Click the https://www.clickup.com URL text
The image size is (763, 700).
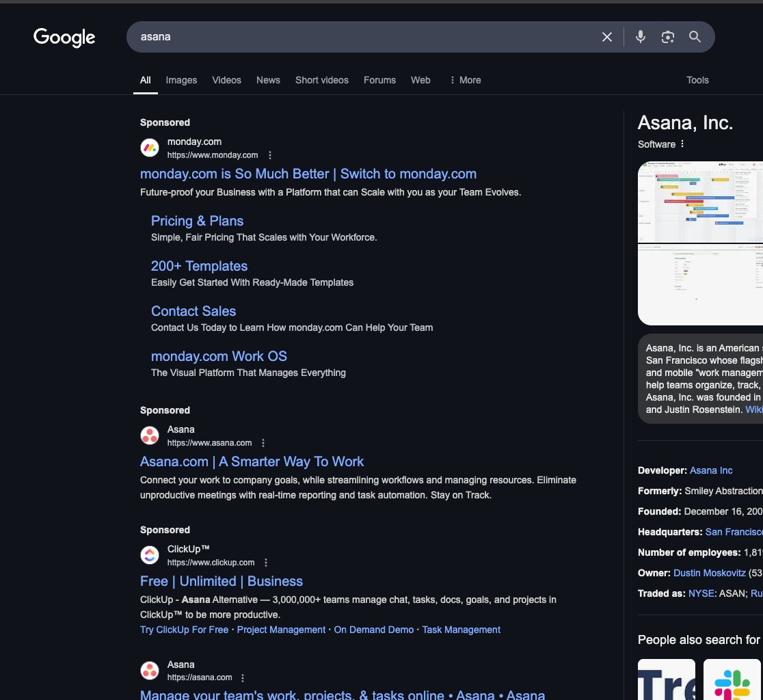(211, 563)
